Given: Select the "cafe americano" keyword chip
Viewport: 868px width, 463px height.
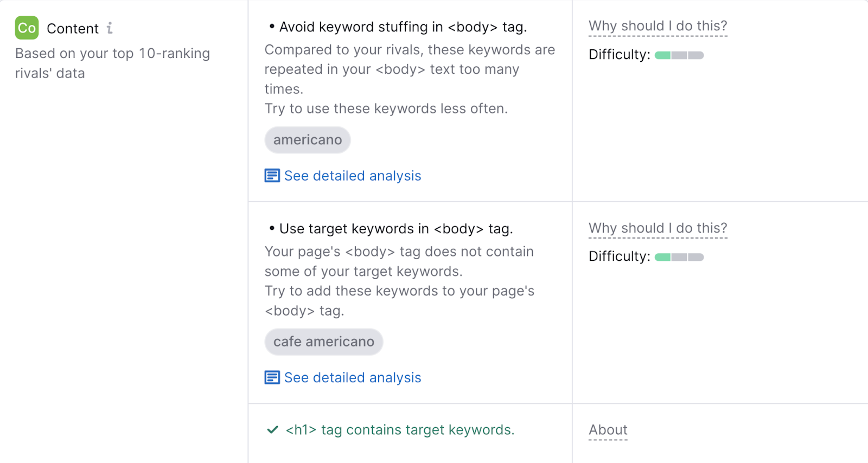Looking at the screenshot, I should pyautogui.click(x=323, y=342).
